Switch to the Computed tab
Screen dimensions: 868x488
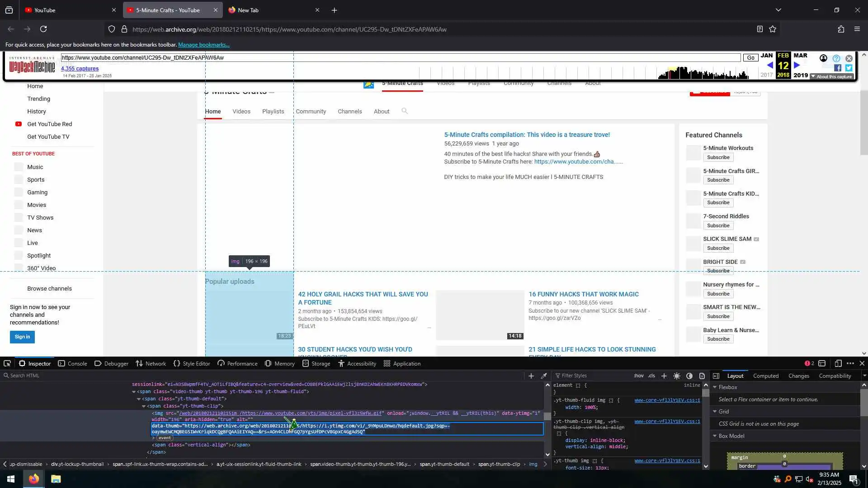tap(765, 375)
